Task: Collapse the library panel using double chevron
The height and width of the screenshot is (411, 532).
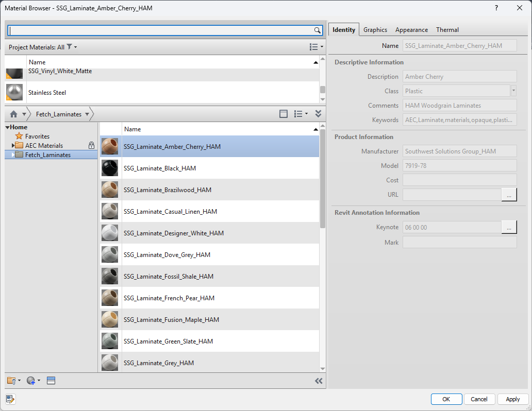Action: 318,113
